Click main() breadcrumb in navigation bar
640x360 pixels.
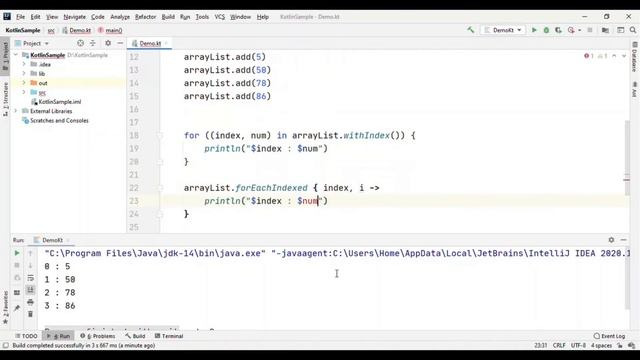click(110, 30)
